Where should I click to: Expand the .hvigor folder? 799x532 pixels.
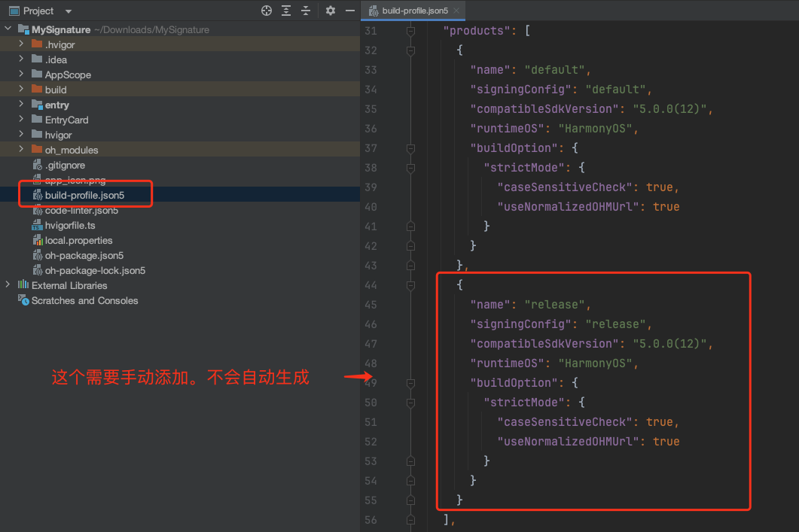click(21, 44)
